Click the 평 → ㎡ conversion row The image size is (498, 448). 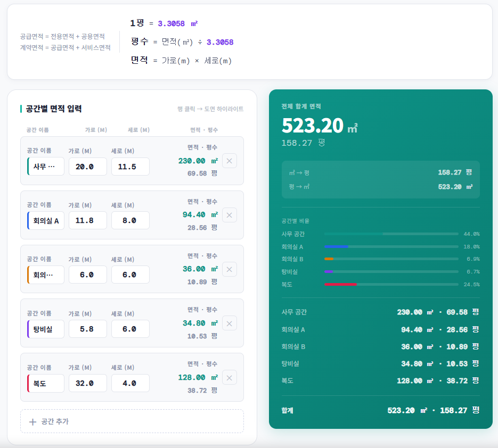(380, 187)
